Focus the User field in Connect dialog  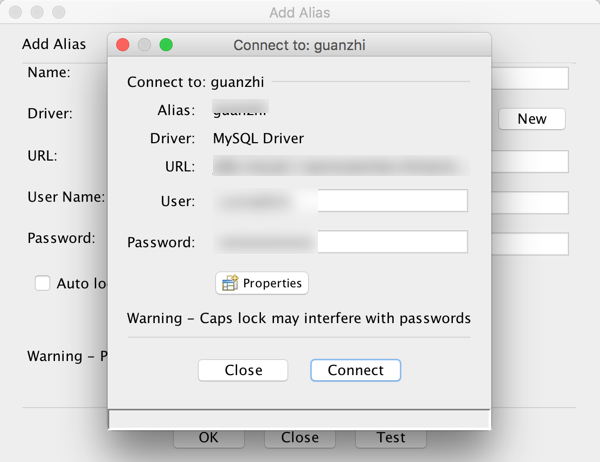391,201
